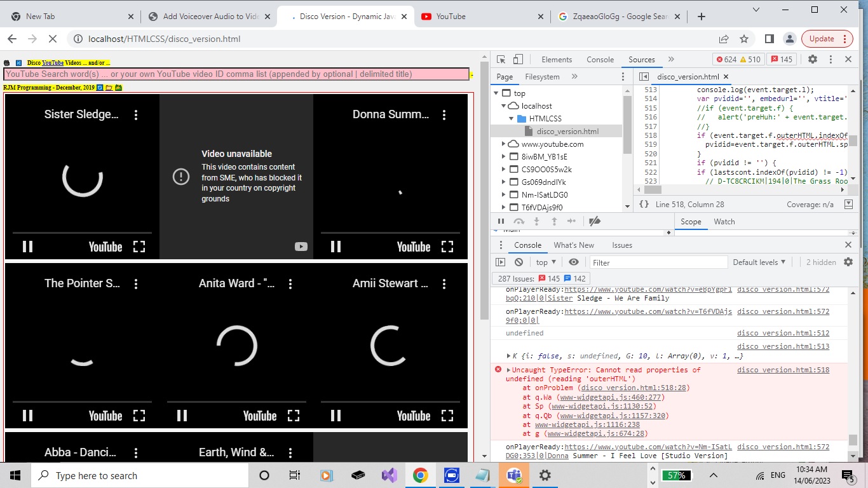Expand the 8iwBM_YB1sE frame node

click(x=503, y=157)
